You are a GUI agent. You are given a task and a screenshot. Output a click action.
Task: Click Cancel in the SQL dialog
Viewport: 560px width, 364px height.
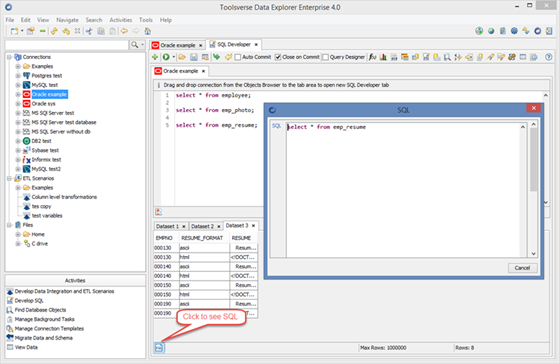[522, 268]
